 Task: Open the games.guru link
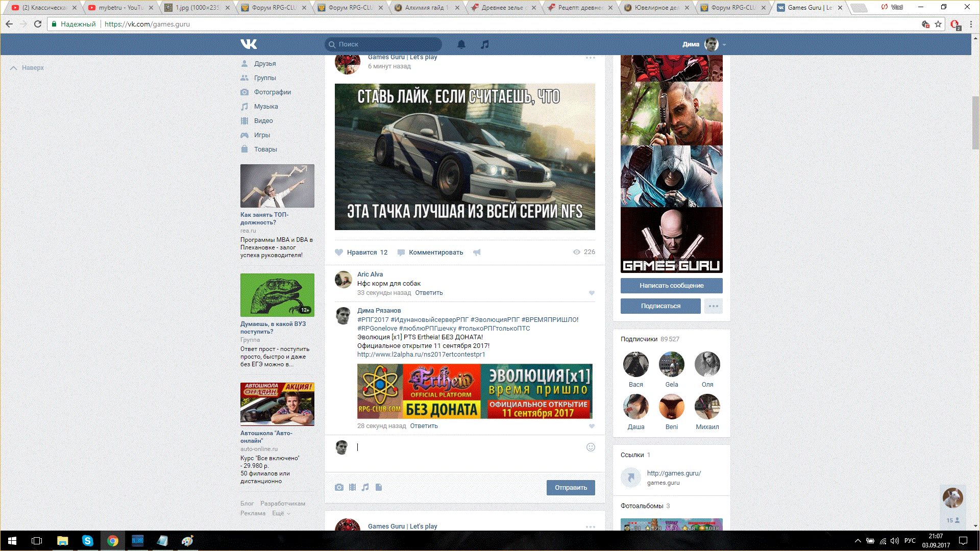tap(674, 473)
